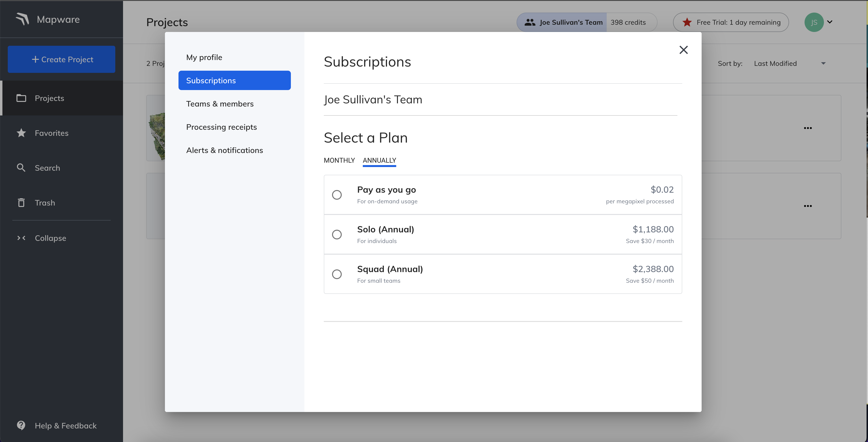This screenshot has width=868, height=442.
Task: Select the Pay as you go plan
Action: [337, 195]
